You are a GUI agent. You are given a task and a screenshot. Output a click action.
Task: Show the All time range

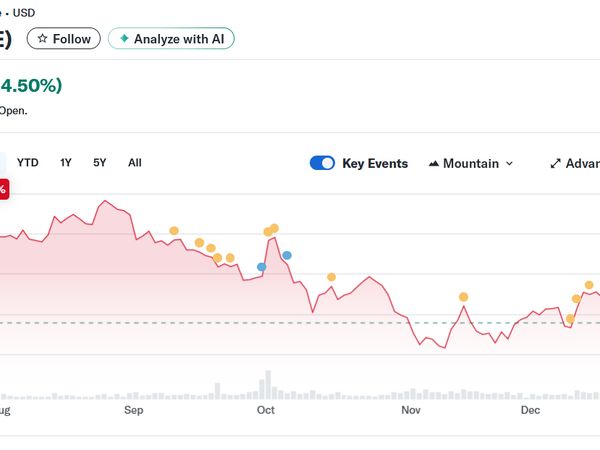135,162
